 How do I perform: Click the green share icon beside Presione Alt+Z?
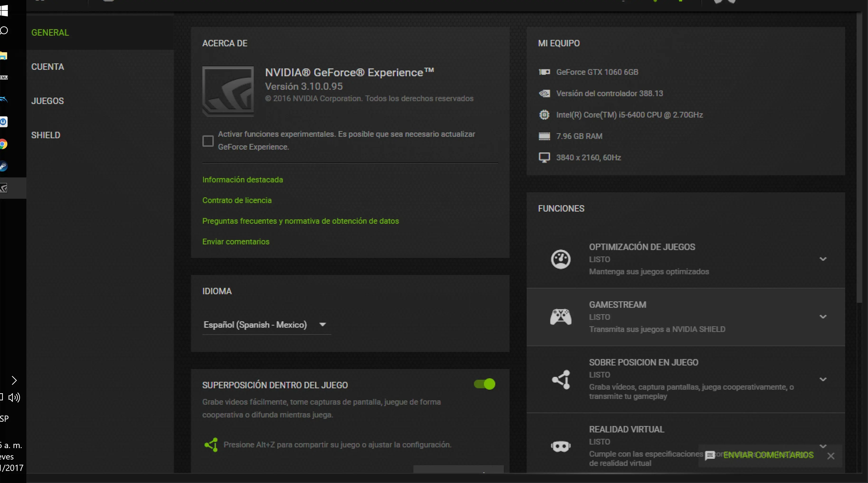(211, 445)
